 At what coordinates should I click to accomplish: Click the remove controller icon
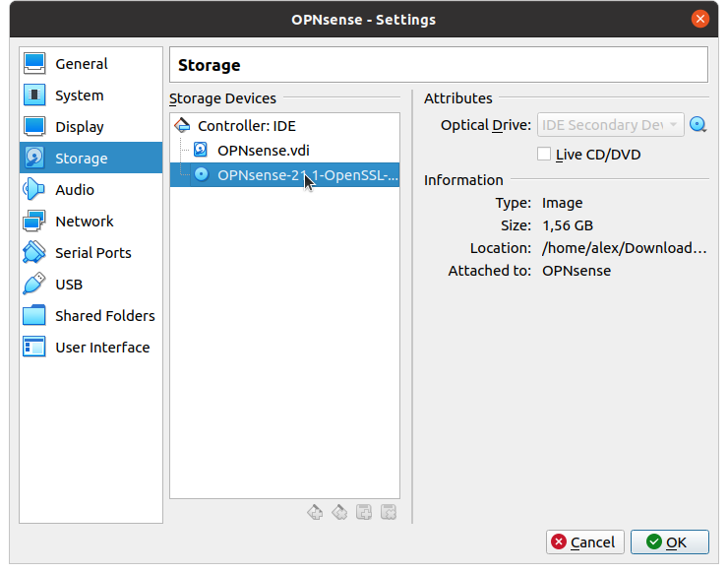click(x=339, y=513)
